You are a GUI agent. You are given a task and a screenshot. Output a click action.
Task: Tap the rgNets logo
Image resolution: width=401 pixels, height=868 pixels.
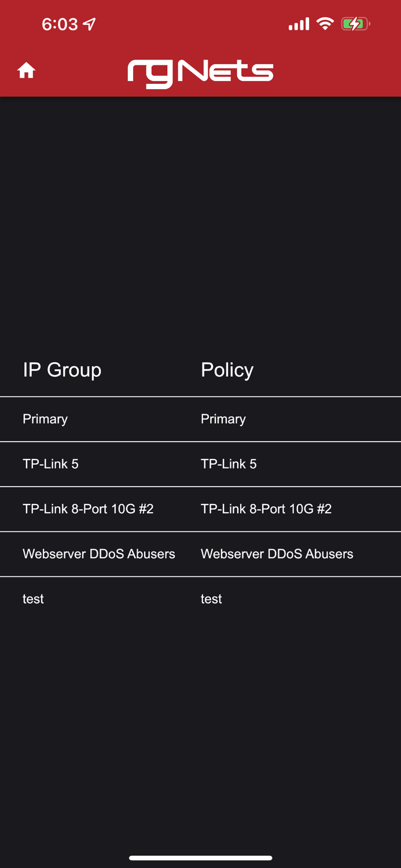point(200,72)
